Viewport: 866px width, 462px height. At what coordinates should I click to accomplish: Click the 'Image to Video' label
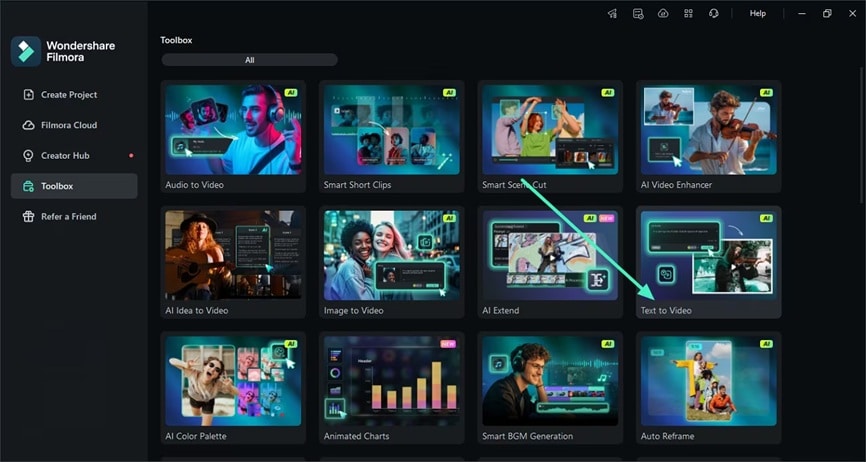coord(353,311)
